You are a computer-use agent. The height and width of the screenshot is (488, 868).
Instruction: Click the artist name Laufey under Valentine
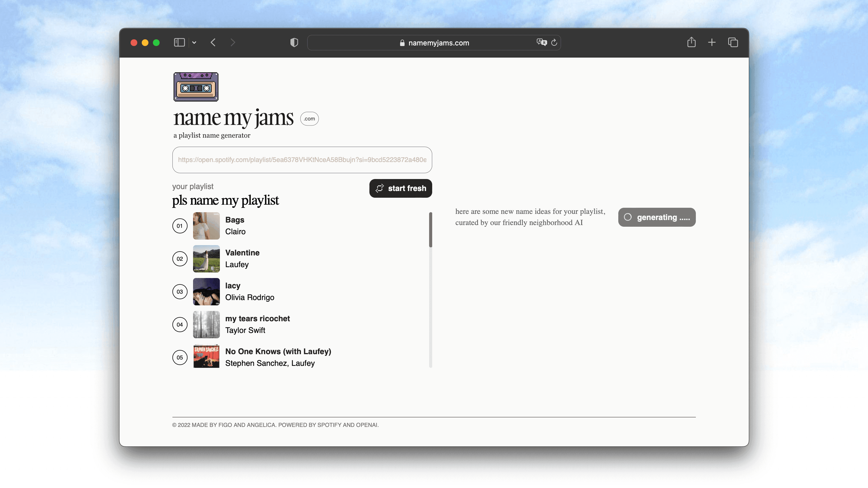pos(237,265)
